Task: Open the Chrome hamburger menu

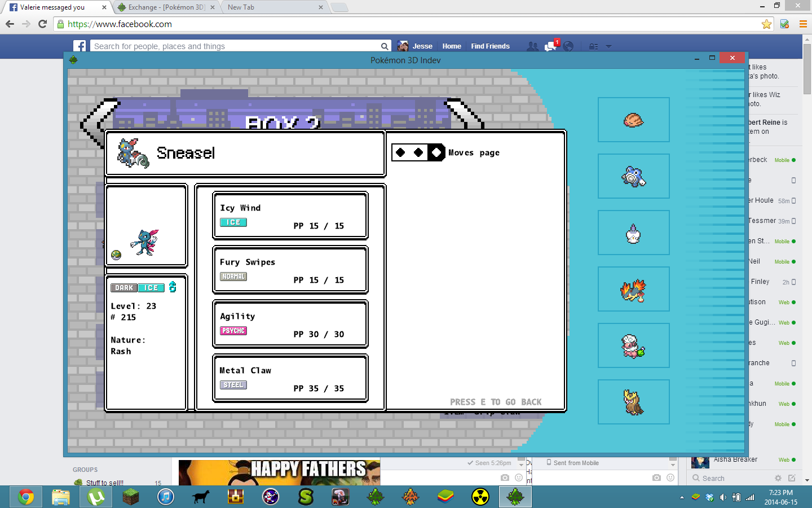Action: pos(803,24)
